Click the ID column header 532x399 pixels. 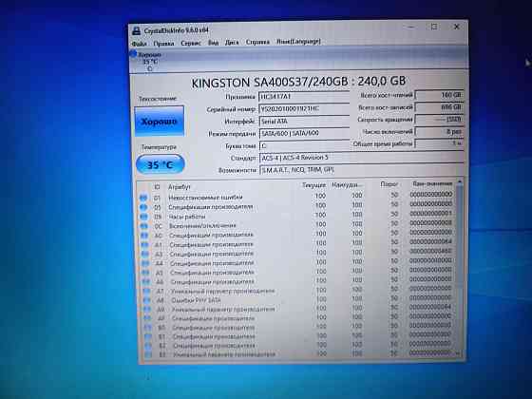click(x=157, y=187)
